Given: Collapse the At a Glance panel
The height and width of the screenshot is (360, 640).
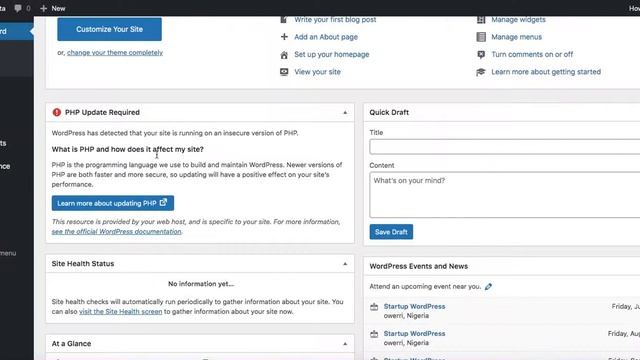Looking at the screenshot, I should [x=345, y=344].
